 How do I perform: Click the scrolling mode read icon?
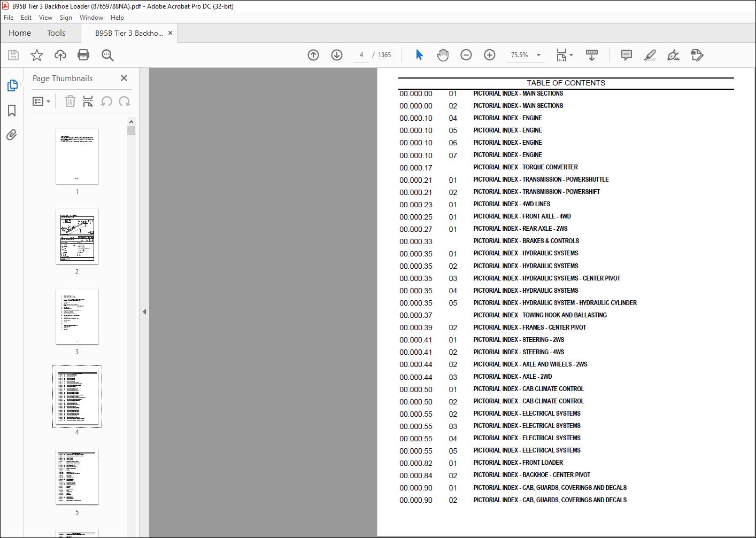click(592, 55)
